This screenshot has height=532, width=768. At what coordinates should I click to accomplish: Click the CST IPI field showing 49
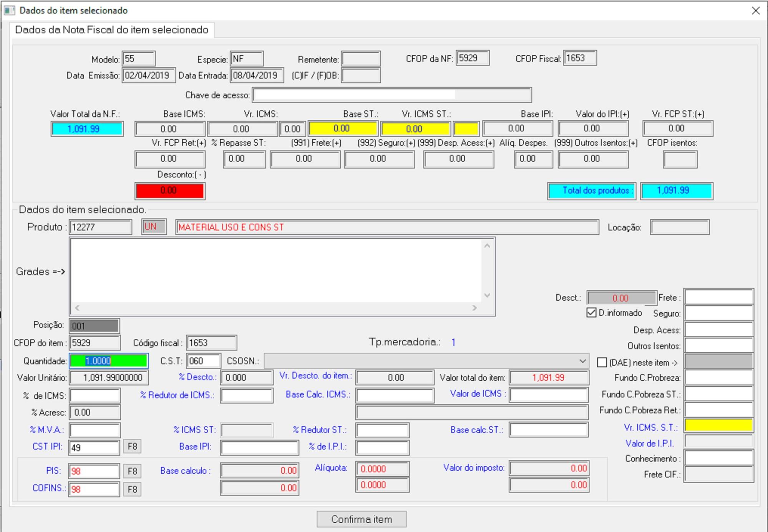pos(94,447)
